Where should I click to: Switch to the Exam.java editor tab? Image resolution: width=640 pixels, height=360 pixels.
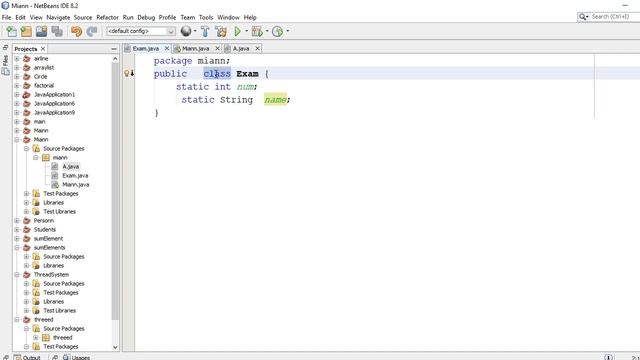tap(146, 49)
